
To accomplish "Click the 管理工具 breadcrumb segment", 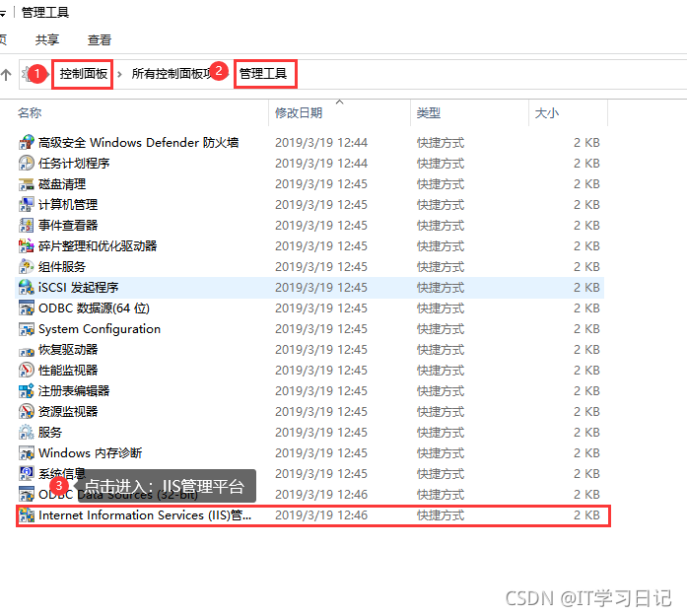I will [263, 74].
